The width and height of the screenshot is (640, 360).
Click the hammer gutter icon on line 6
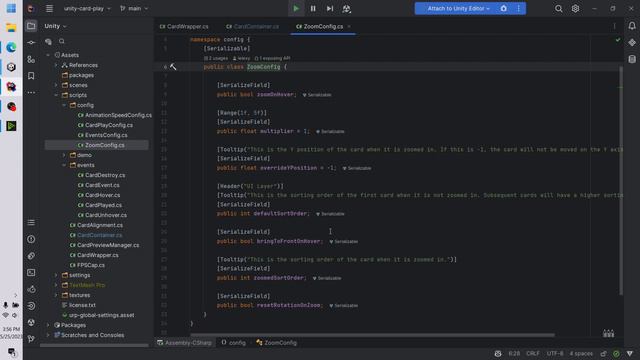tap(173, 67)
